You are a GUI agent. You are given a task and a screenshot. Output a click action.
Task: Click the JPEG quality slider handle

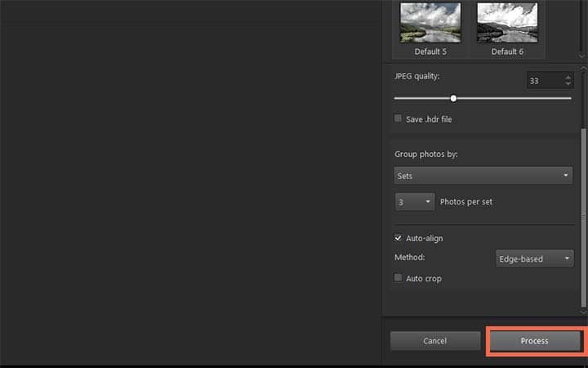tap(453, 98)
